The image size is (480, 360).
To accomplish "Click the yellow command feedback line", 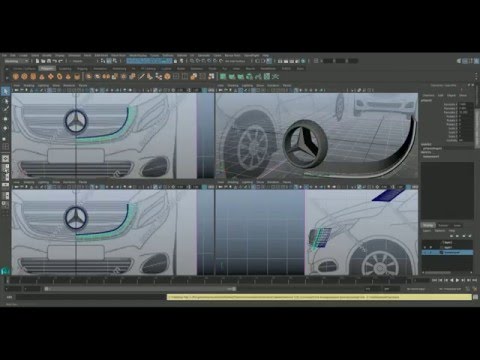I will pos(319,297).
